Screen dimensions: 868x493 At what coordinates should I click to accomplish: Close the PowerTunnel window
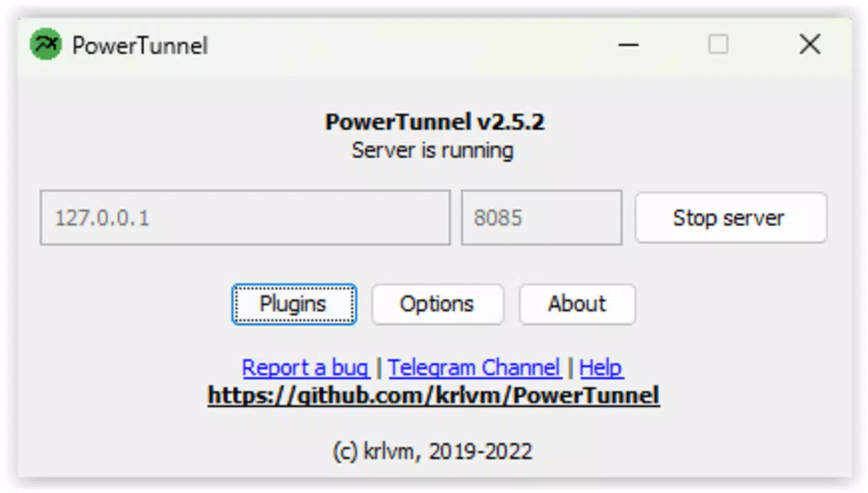coord(809,45)
